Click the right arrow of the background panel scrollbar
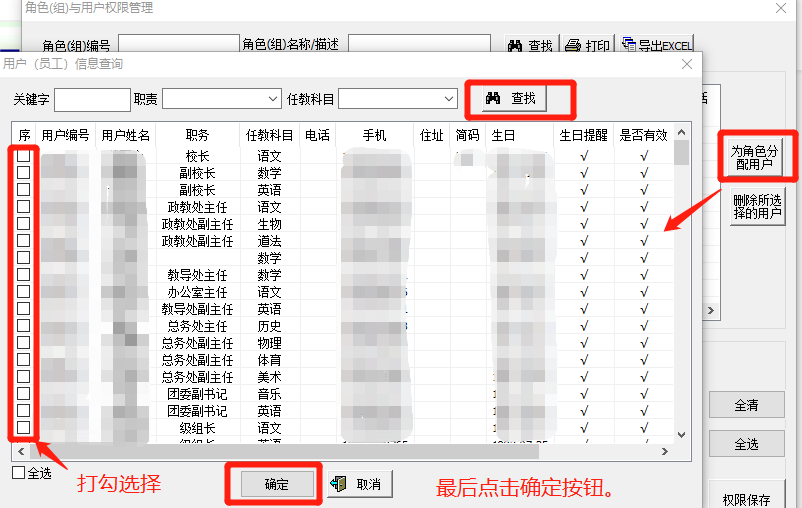This screenshot has width=802, height=508. 710,310
